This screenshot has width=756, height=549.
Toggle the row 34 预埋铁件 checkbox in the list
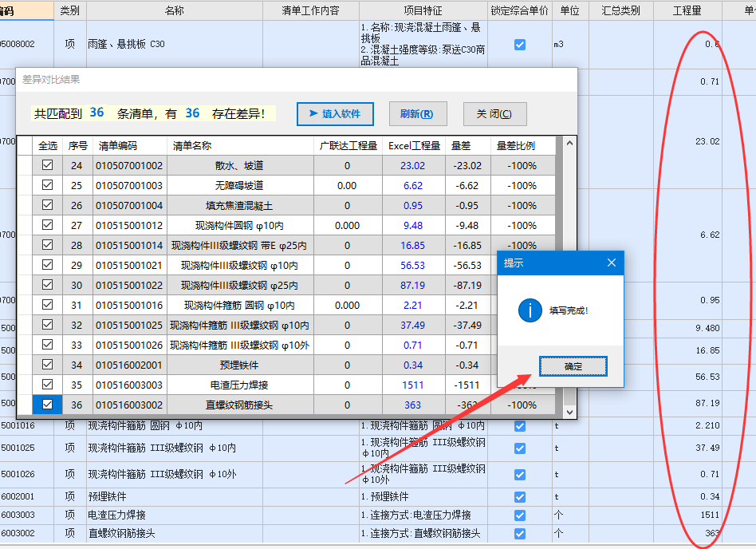[47, 365]
